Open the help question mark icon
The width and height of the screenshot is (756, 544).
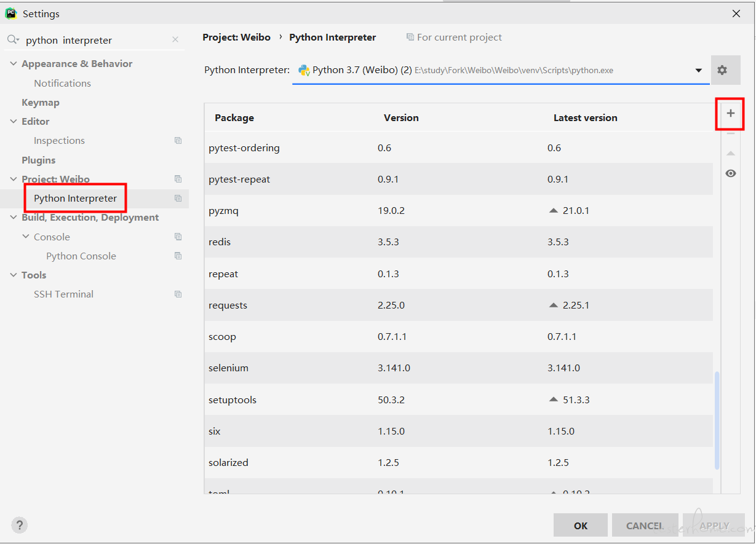click(x=20, y=526)
